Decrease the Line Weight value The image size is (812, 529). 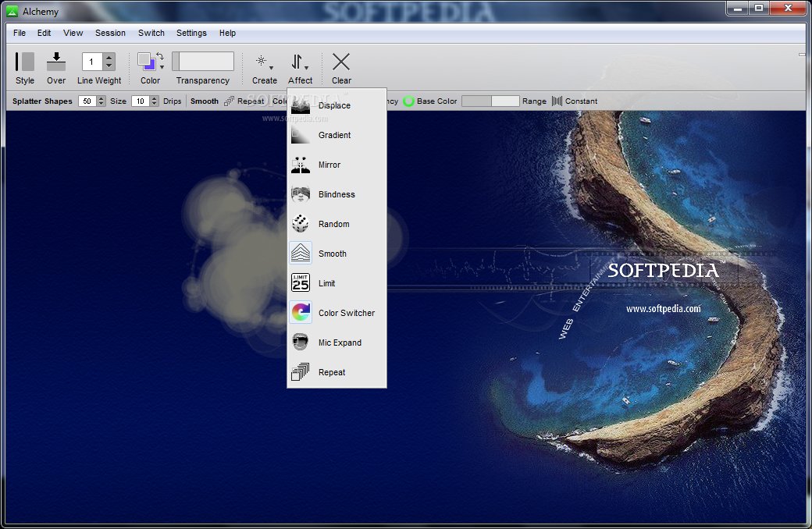click(109, 66)
